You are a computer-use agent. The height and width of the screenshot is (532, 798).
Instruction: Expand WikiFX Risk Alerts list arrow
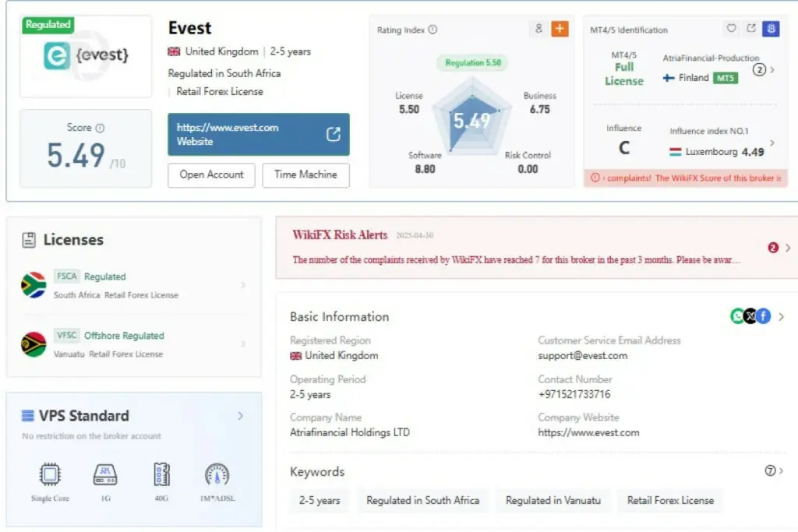tap(787, 248)
